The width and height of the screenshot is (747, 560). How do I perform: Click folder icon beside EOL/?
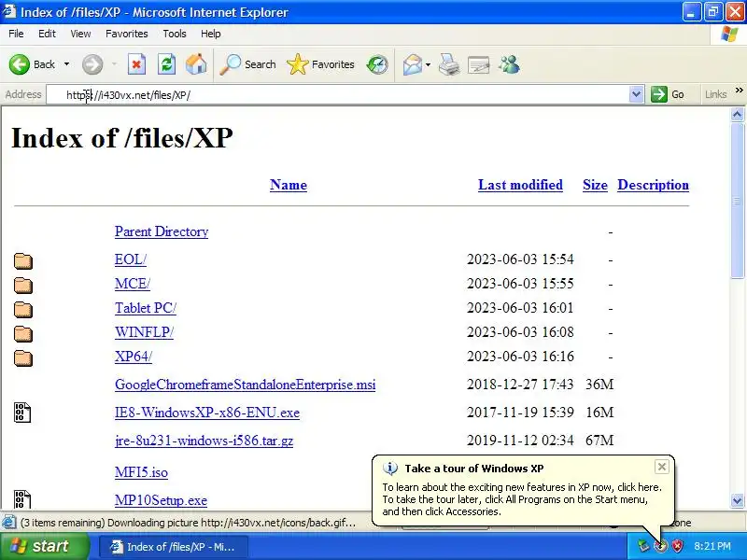(22, 261)
